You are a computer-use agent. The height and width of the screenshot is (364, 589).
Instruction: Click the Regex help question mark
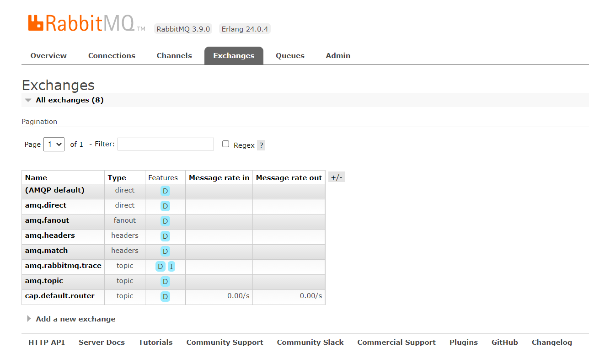click(261, 145)
